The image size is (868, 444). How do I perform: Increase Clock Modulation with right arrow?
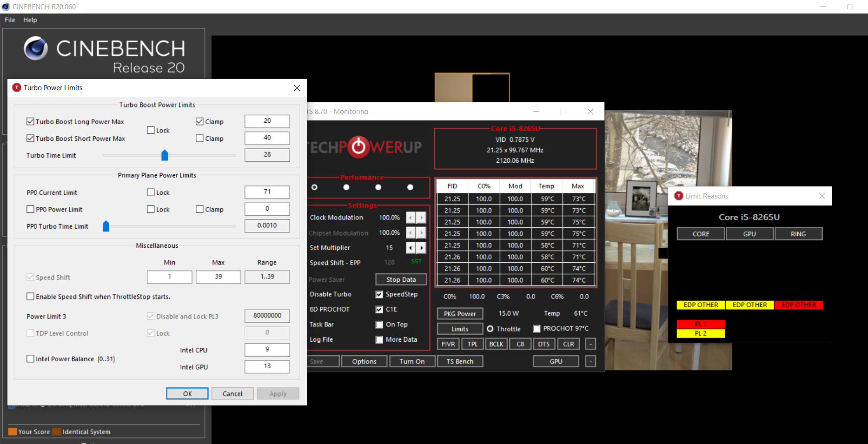click(421, 218)
